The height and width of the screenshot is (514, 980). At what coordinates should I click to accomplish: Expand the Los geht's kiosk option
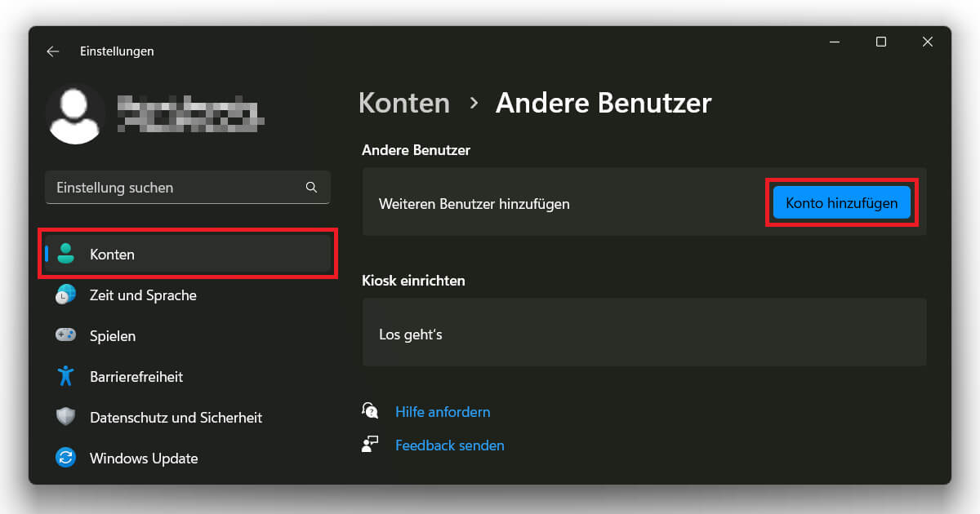(644, 331)
